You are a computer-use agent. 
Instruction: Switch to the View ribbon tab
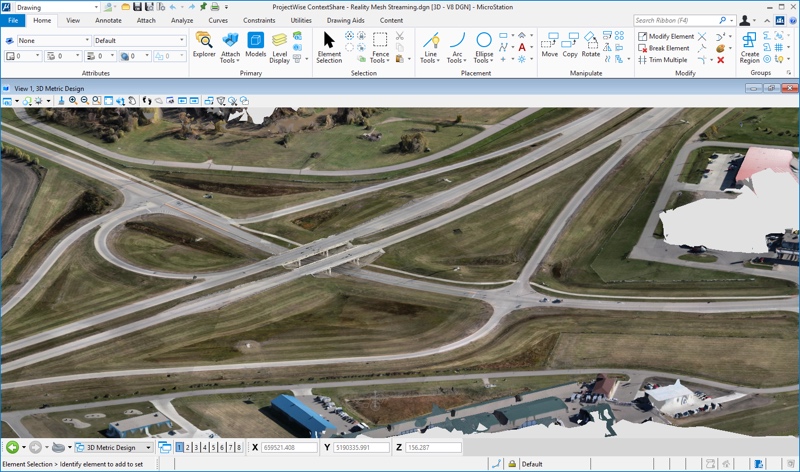click(73, 20)
